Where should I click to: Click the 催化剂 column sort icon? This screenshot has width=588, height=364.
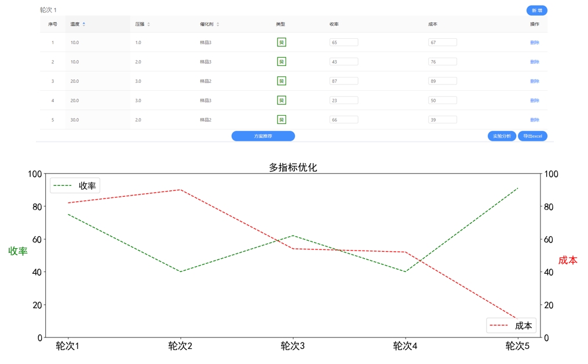pos(218,24)
